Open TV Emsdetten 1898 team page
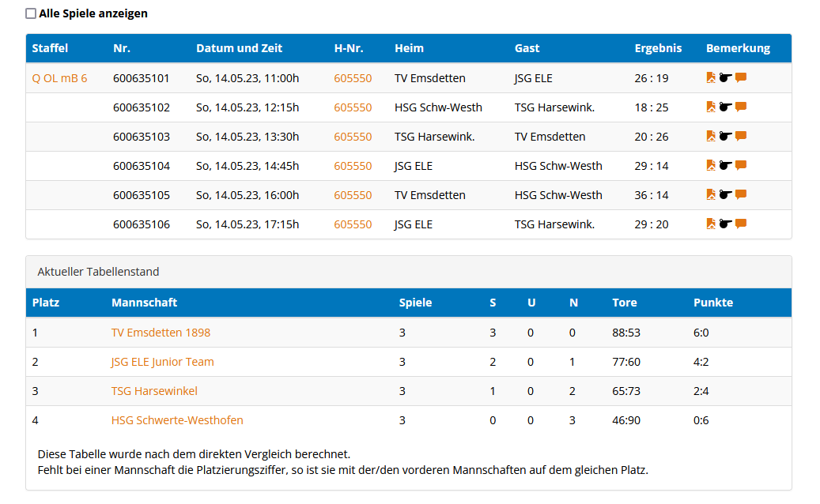This screenshot has width=820, height=504. (161, 333)
